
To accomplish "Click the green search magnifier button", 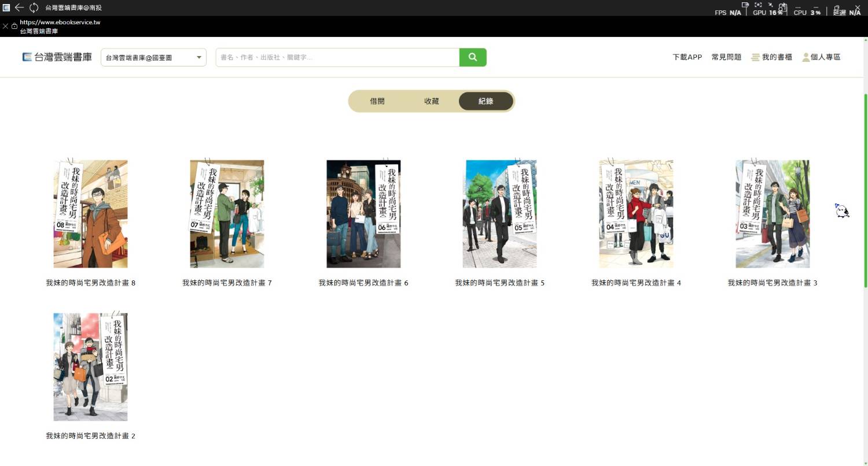I will (x=473, y=57).
